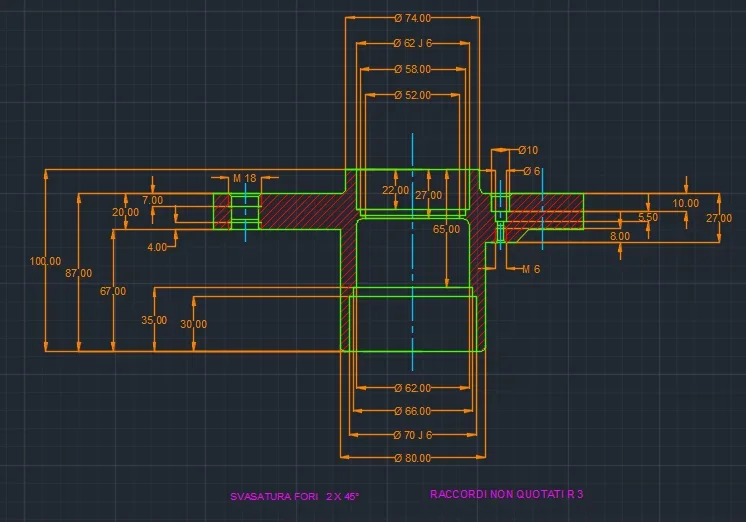Select the Ø 74.00 dimension text
The height and width of the screenshot is (522, 746).
click(x=412, y=18)
